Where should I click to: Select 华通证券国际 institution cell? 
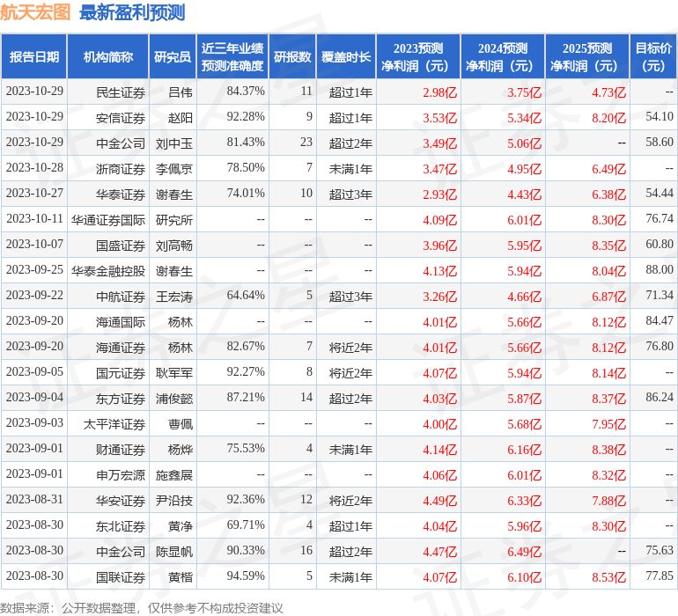pos(108,220)
